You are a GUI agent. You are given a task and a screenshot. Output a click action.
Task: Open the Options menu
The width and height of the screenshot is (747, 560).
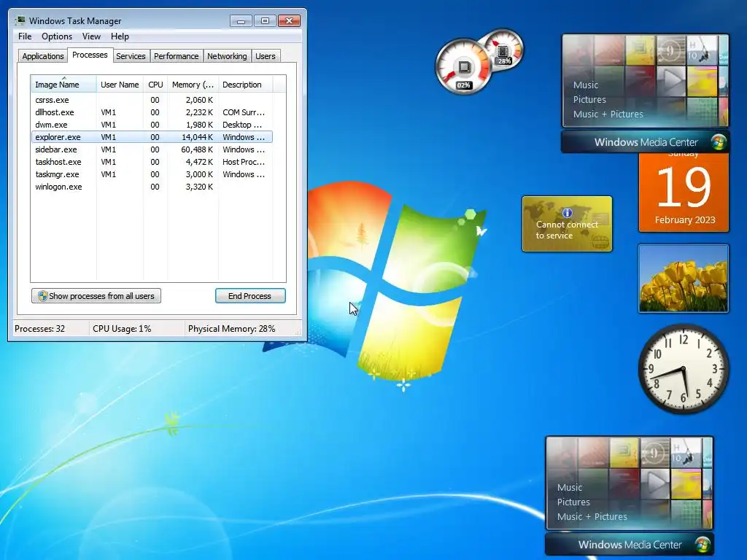[x=57, y=36]
